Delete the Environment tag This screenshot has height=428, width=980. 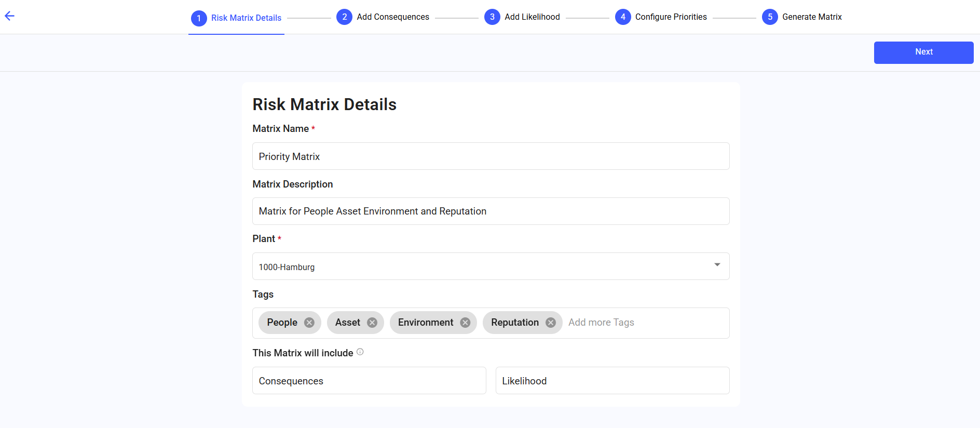(465, 323)
